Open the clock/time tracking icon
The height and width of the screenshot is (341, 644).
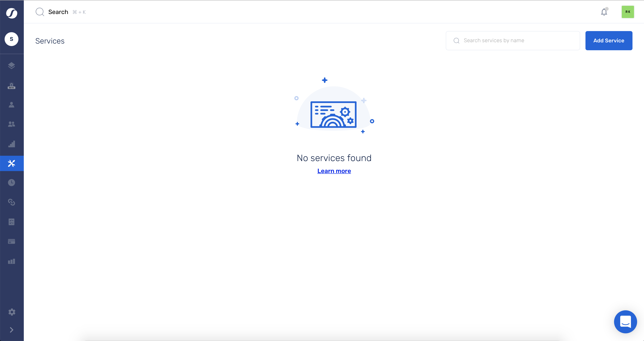pyautogui.click(x=12, y=183)
